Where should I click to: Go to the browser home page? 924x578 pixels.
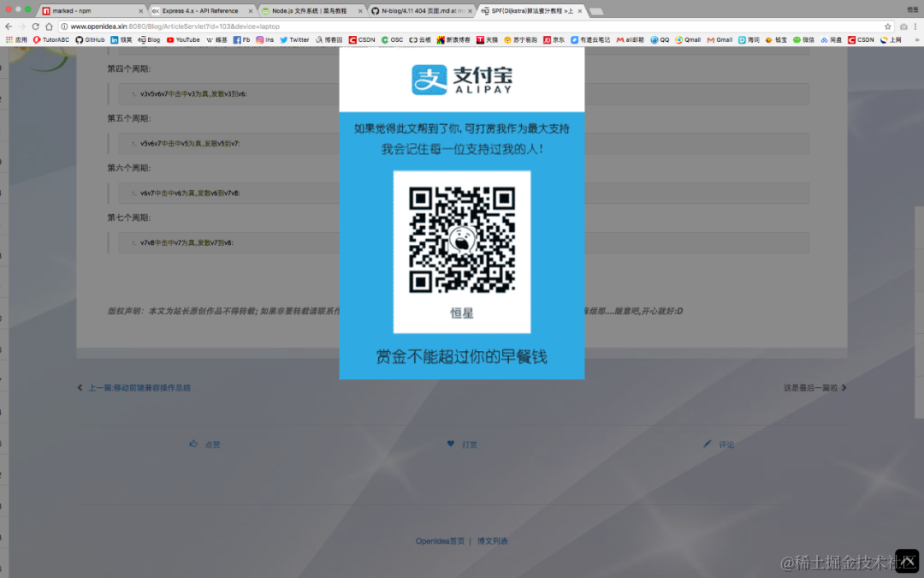[49, 27]
